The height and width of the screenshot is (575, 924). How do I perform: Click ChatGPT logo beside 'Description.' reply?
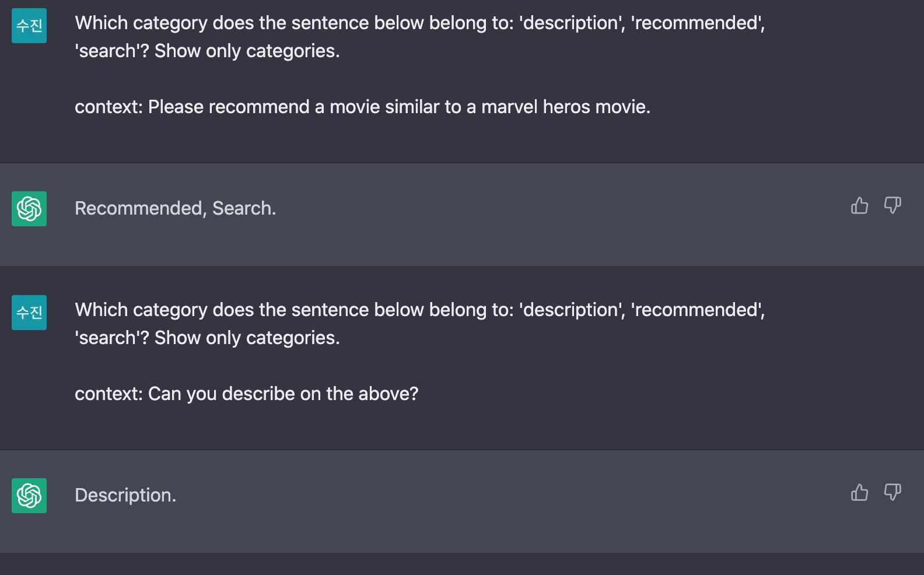click(x=29, y=496)
